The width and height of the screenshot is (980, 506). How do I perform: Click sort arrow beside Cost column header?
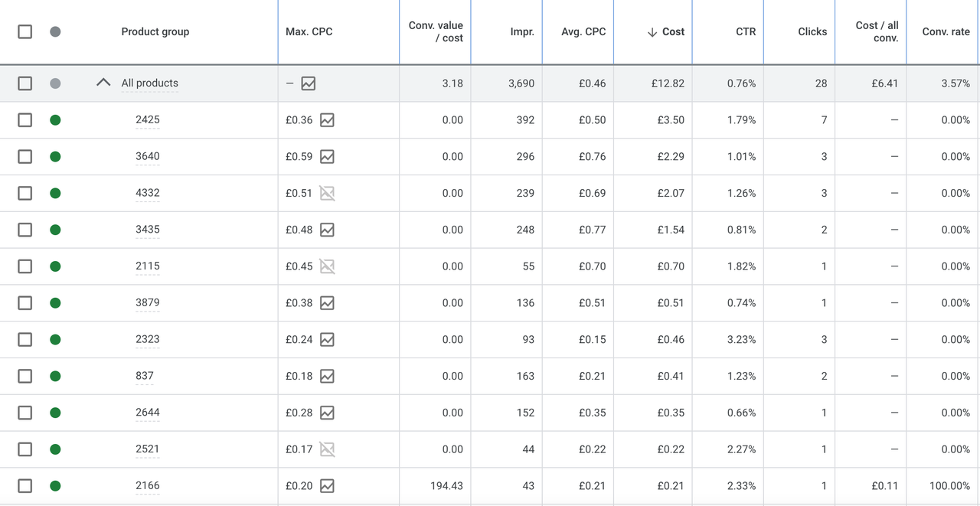652,32
